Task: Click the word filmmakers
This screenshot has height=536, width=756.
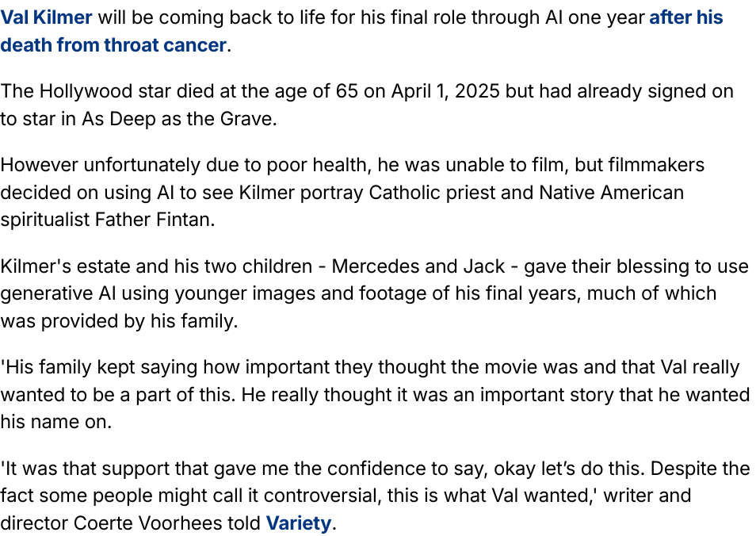Action: coord(656,165)
